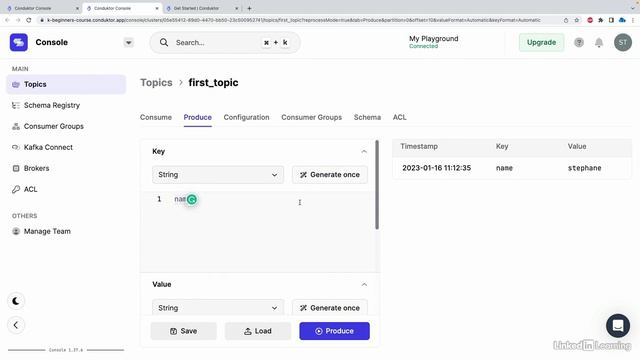Screen dimensions: 640x360
Task: Collapse the Value section chevron
Action: tap(364, 284)
